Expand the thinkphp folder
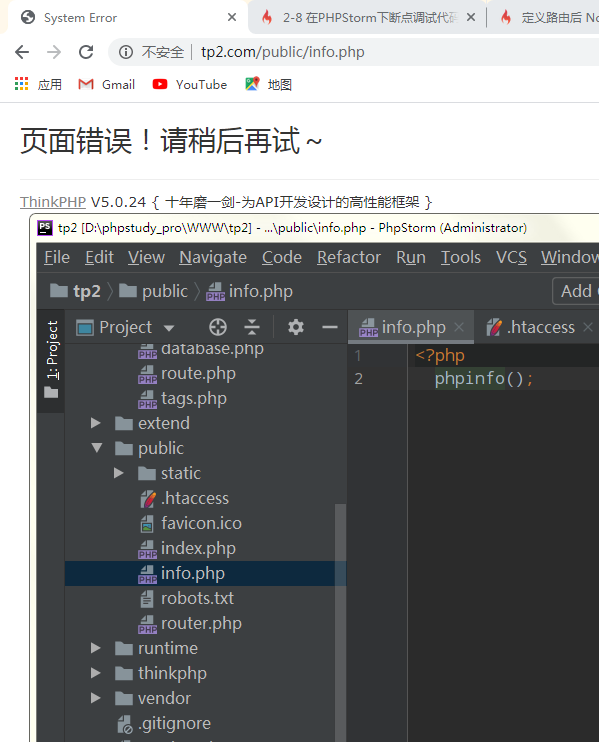599x742 pixels. (x=96, y=673)
